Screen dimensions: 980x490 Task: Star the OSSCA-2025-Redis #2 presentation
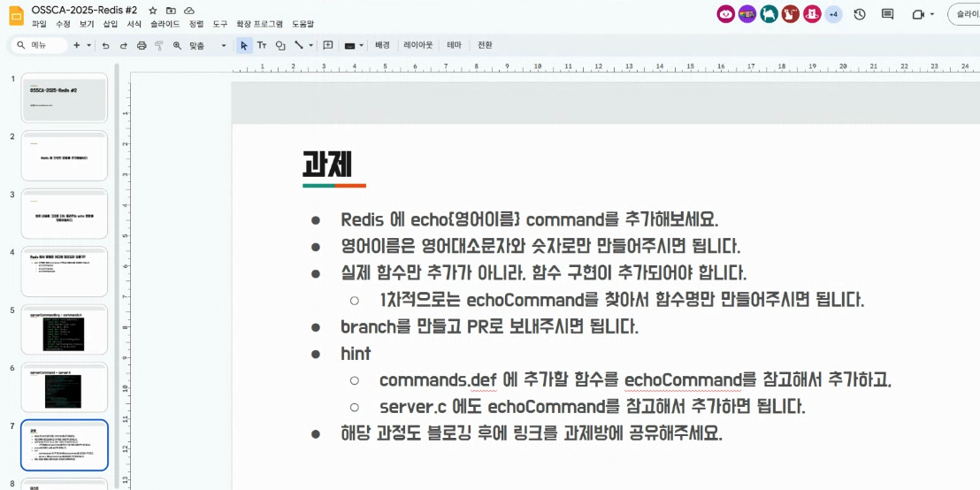153,11
